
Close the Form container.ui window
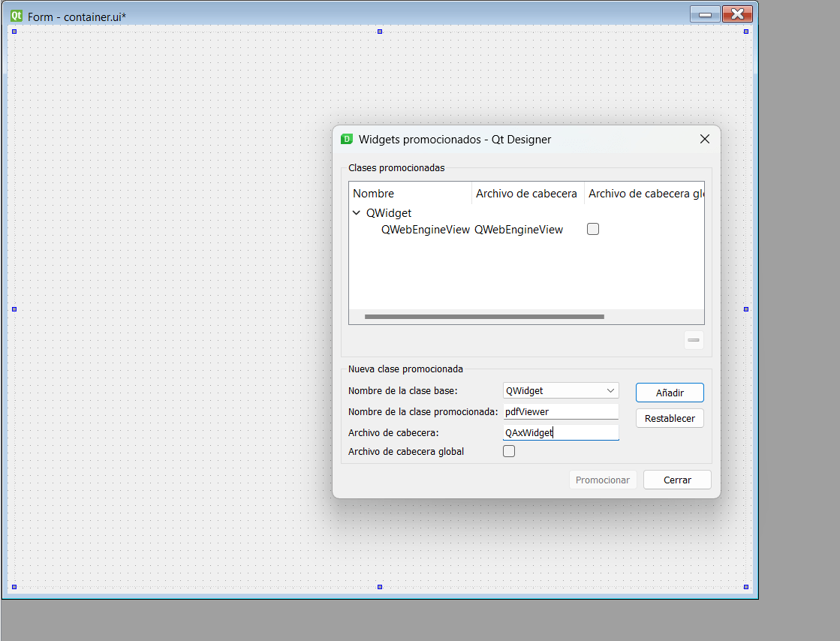(737, 14)
